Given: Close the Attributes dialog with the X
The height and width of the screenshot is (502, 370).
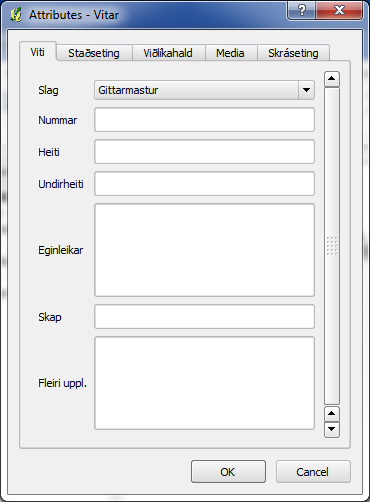Looking at the screenshot, I should [x=339, y=10].
